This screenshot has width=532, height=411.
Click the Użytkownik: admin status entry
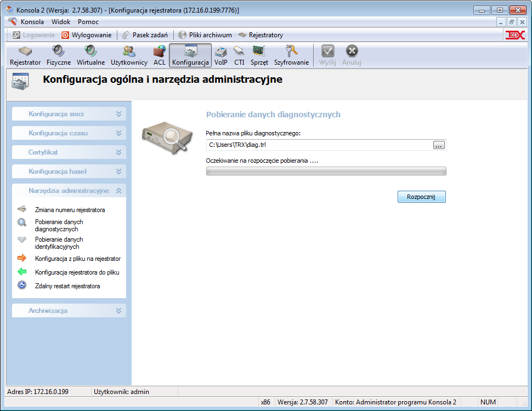click(121, 392)
